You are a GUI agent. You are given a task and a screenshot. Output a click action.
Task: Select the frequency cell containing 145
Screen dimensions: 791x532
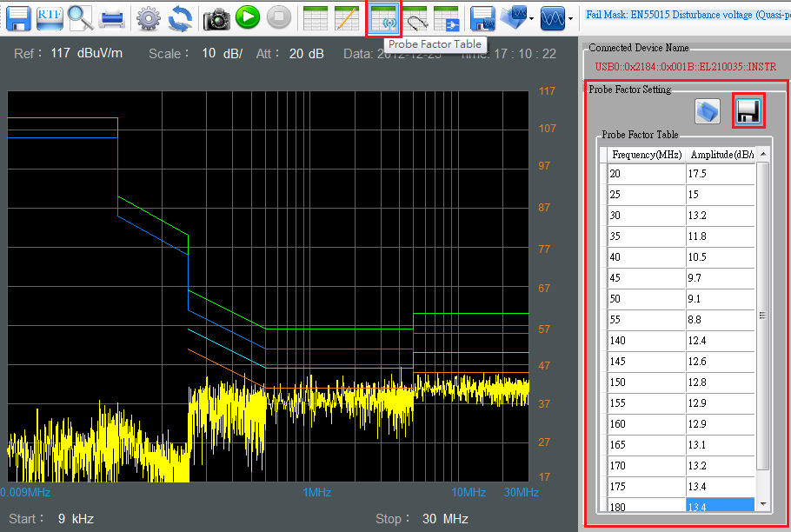pos(647,362)
